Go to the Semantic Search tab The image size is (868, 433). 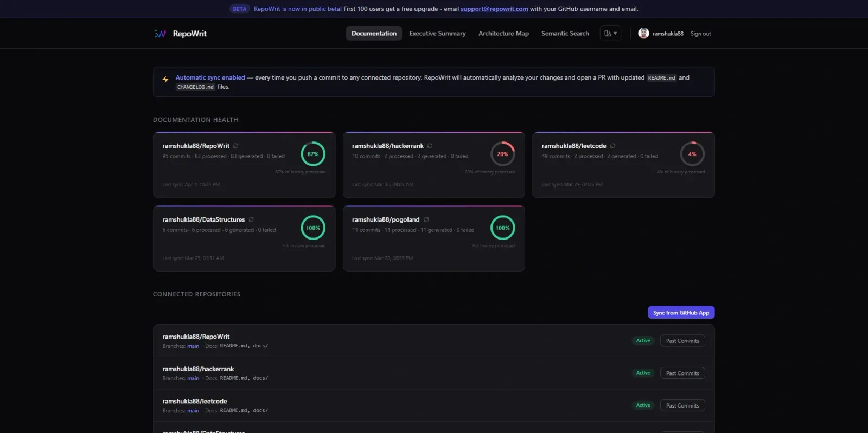[565, 34]
